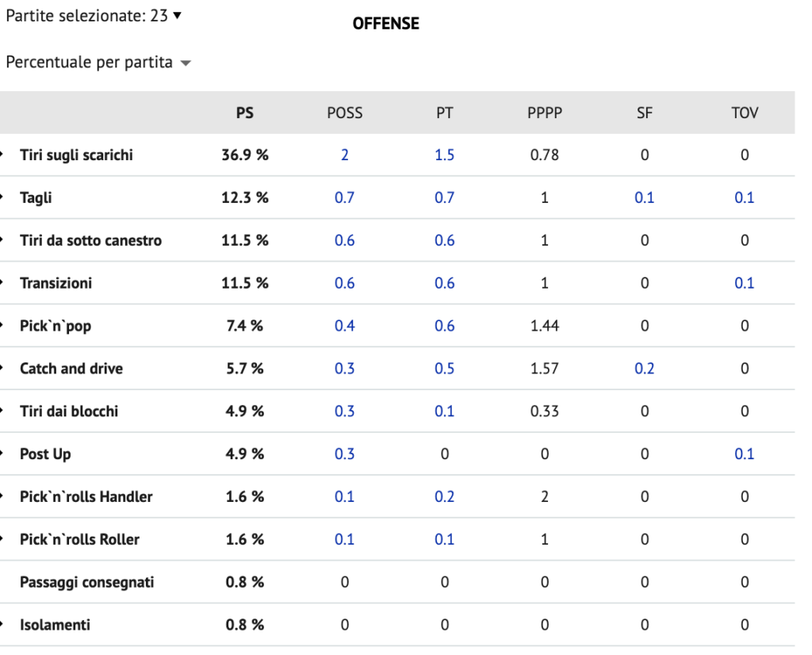Open PT value 0.2 for Pick`n`rolls Handler

tap(444, 496)
